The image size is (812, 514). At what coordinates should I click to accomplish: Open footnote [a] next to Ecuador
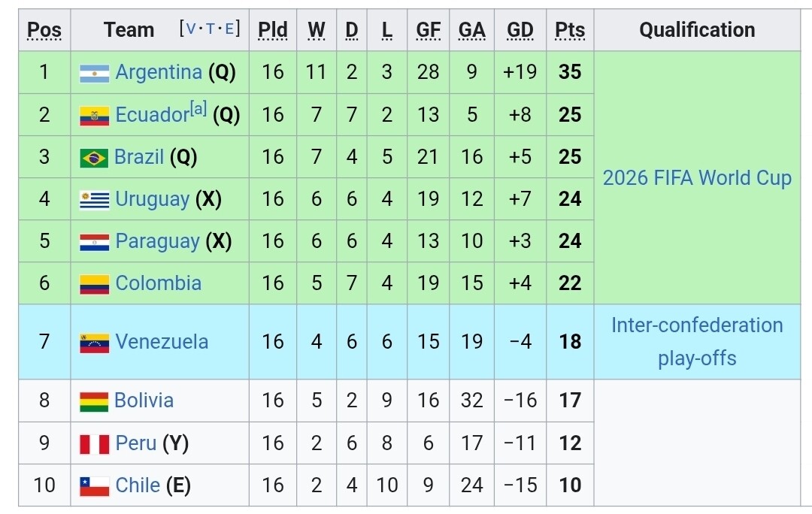[x=198, y=109]
